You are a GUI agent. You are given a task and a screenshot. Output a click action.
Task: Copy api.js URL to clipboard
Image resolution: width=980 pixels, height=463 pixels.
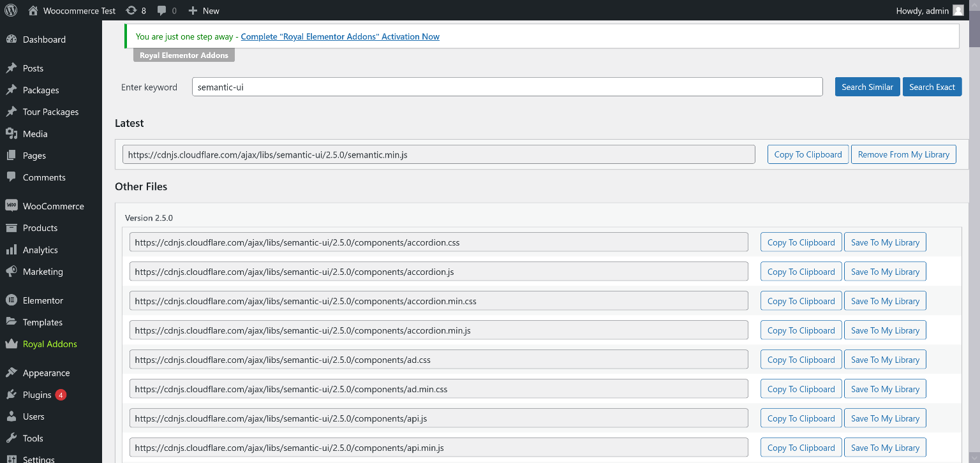click(801, 418)
